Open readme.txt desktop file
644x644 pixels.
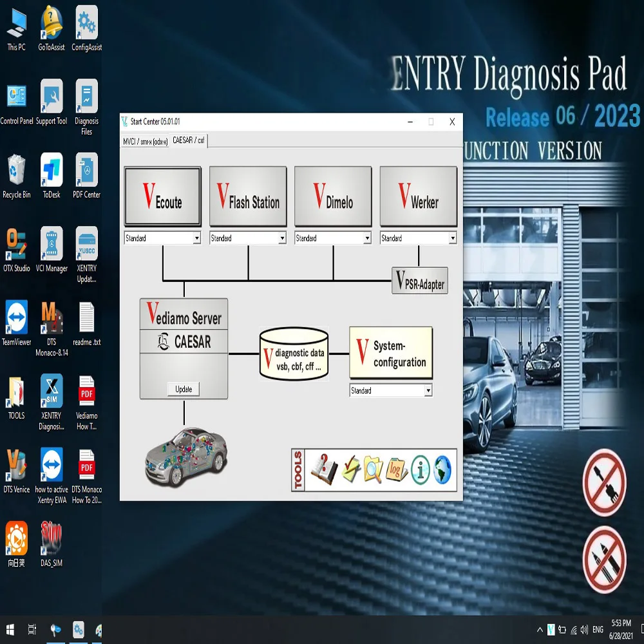[x=87, y=324]
